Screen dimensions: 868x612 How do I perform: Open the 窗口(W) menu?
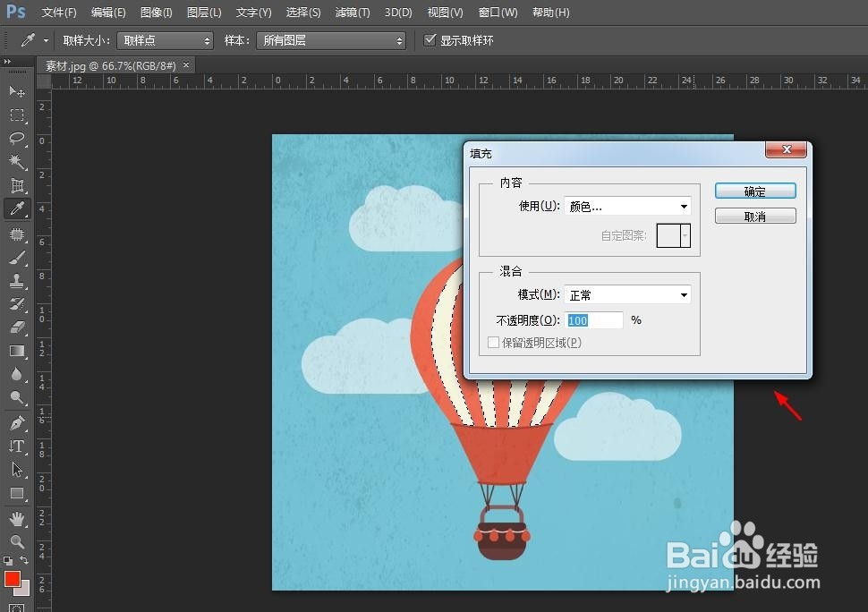(x=498, y=13)
